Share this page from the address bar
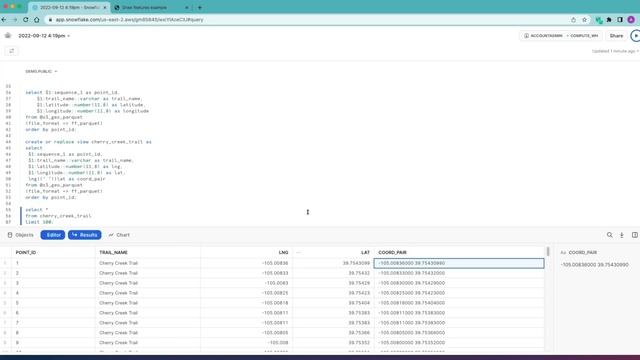 (573, 20)
